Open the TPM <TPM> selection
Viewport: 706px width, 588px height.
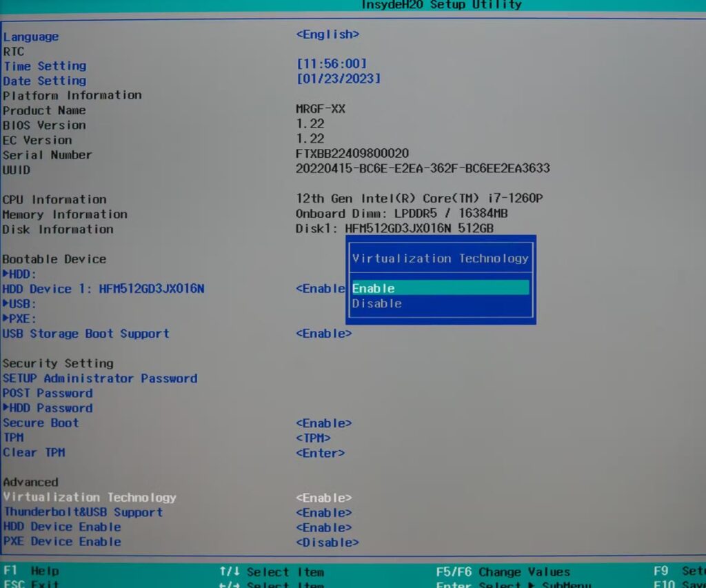coord(313,438)
